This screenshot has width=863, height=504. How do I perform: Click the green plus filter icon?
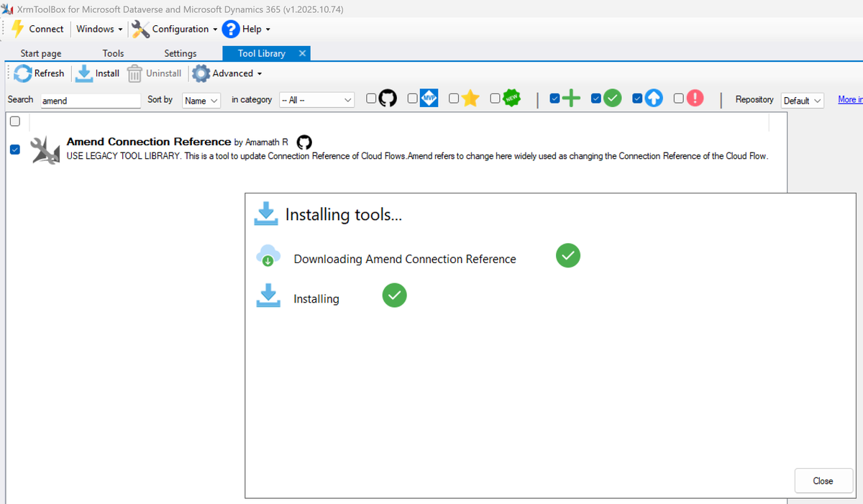[x=571, y=98]
